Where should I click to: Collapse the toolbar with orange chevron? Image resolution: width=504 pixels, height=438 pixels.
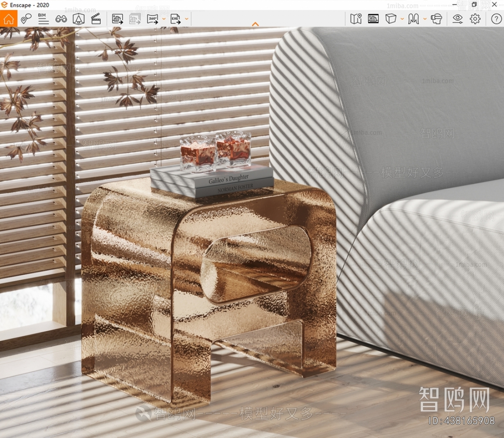click(x=255, y=24)
